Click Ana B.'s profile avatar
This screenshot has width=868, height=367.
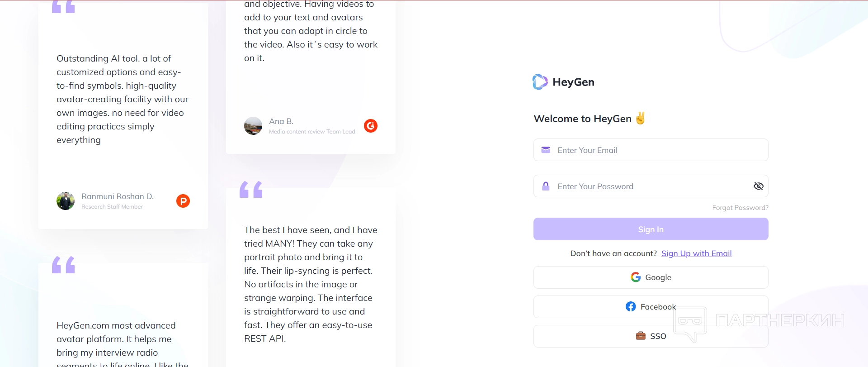point(253,126)
